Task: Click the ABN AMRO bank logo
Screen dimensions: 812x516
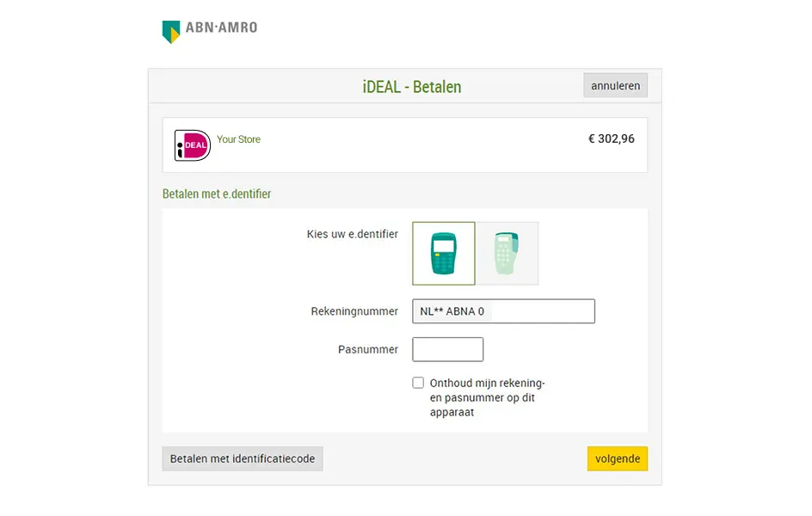Action: click(x=209, y=29)
